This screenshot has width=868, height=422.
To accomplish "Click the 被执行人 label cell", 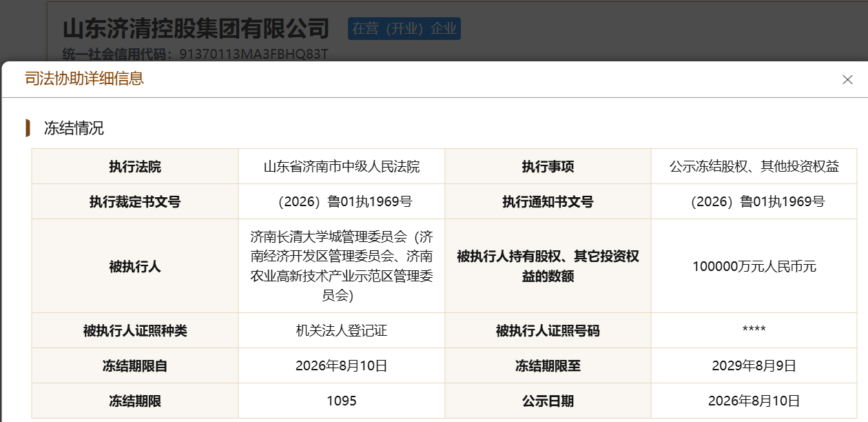I will [x=135, y=266].
